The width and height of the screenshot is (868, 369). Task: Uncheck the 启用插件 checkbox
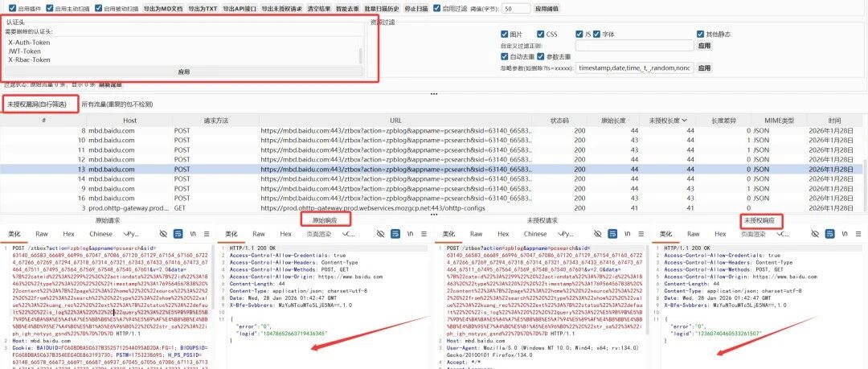pos(11,8)
